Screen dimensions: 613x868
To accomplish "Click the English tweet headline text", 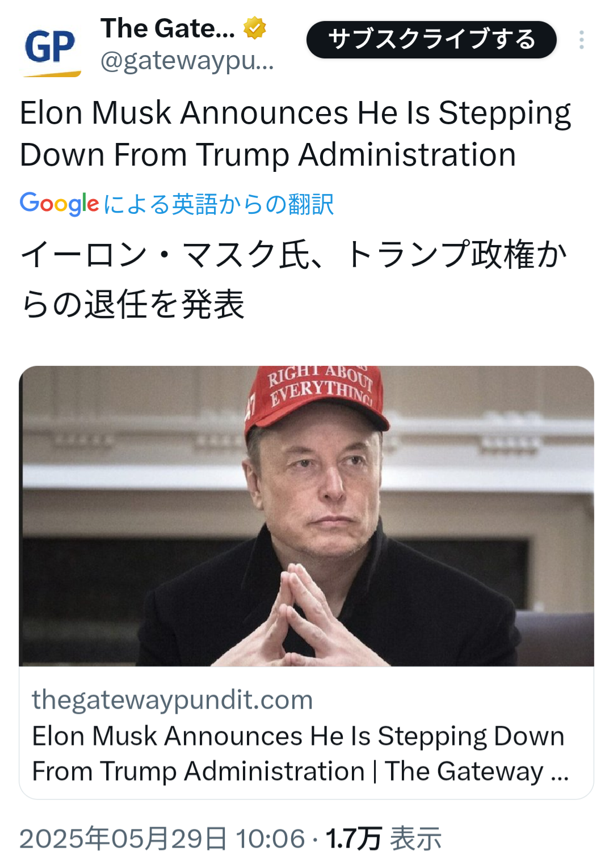I will [x=295, y=133].
